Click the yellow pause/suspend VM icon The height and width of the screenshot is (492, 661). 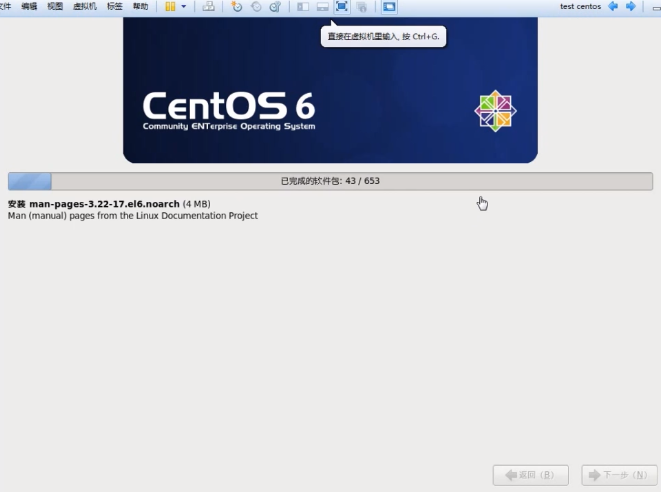[170, 6]
